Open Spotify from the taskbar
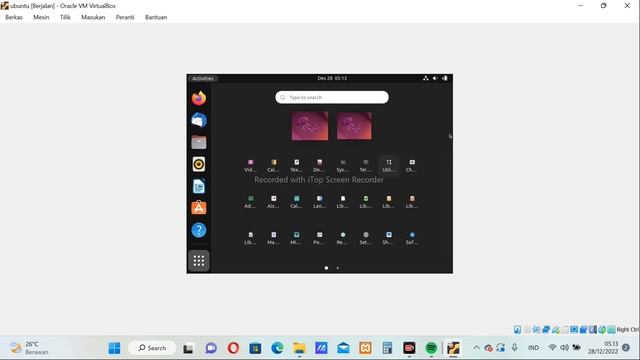Image resolution: width=640 pixels, height=360 pixels. pos(431,348)
